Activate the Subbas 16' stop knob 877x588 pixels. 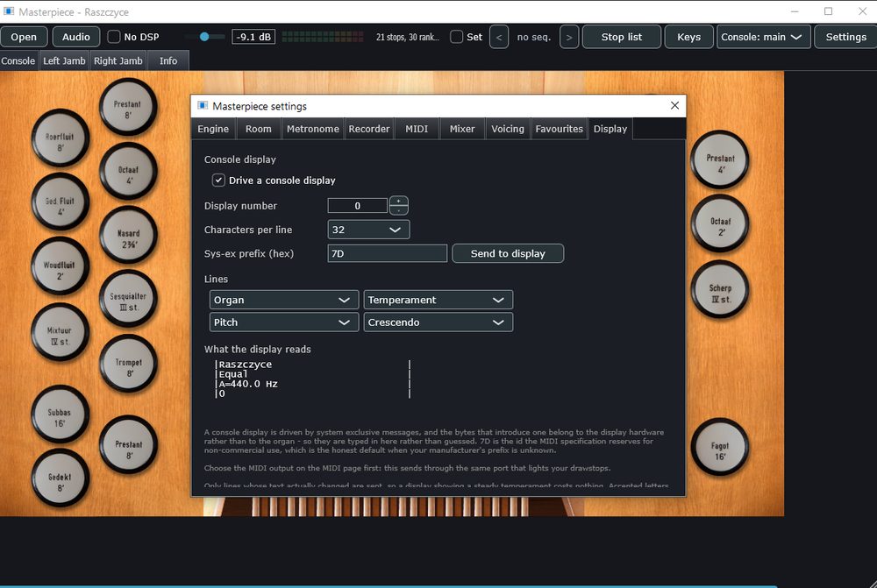tap(60, 414)
